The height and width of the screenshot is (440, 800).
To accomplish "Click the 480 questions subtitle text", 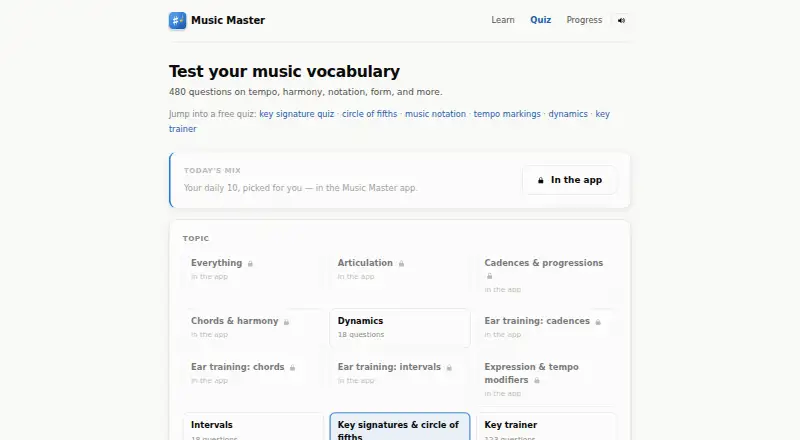I will (x=306, y=92).
